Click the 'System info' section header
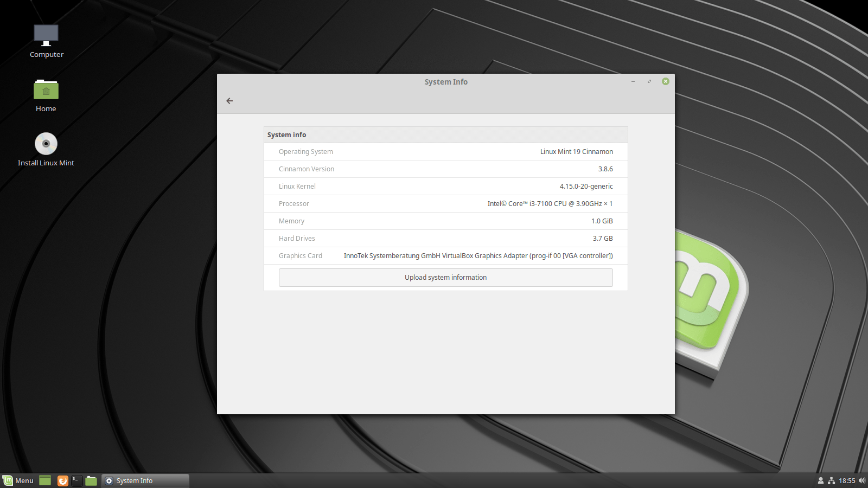 pyautogui.click(x=287, y=135)
